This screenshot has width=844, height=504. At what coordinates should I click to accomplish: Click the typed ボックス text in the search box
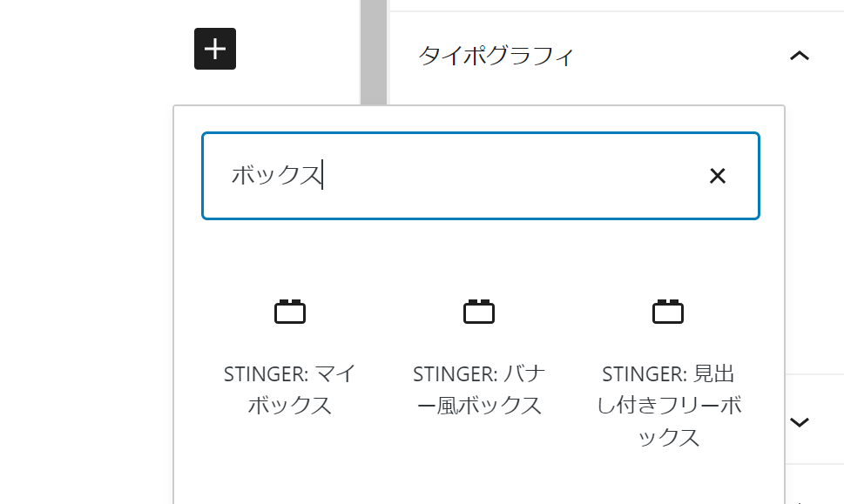click(276, 175)
